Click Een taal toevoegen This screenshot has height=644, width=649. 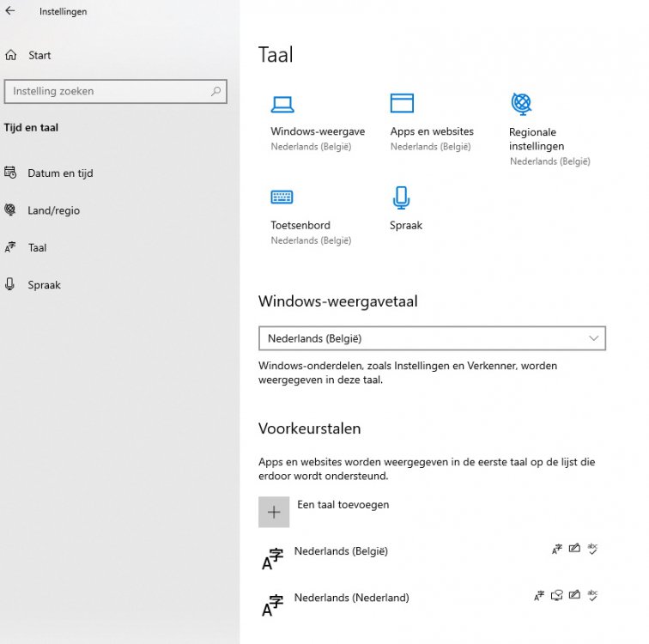(343, 505)
